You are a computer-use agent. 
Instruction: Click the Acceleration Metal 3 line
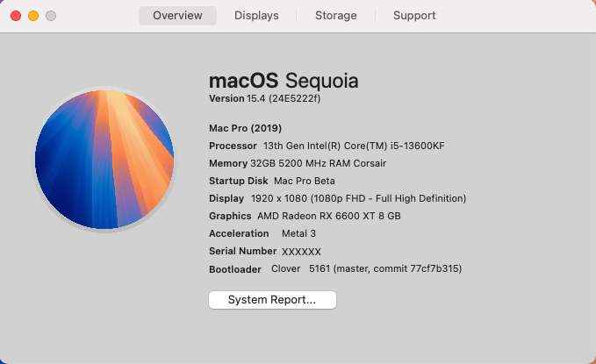(262, 233)
